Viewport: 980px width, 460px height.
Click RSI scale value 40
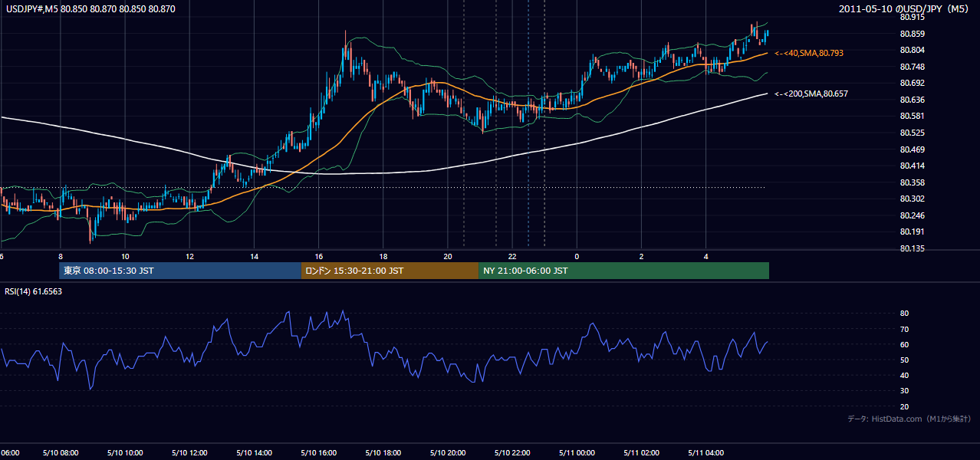(x=905, y=375)
